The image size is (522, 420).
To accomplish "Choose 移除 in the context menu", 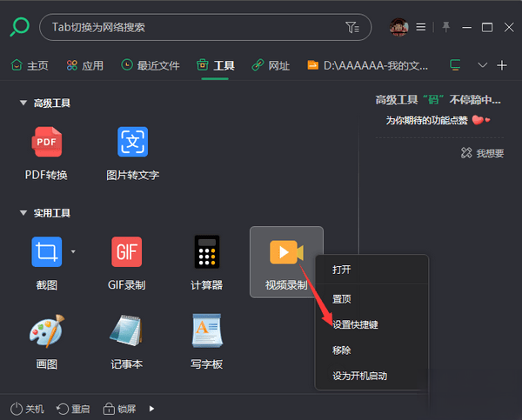I will [x=371, y=350].
